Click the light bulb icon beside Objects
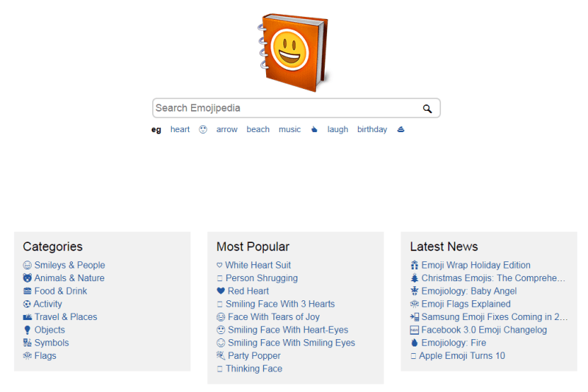Image resolution: width=588 pixels, height=392 pixels. 27,330
